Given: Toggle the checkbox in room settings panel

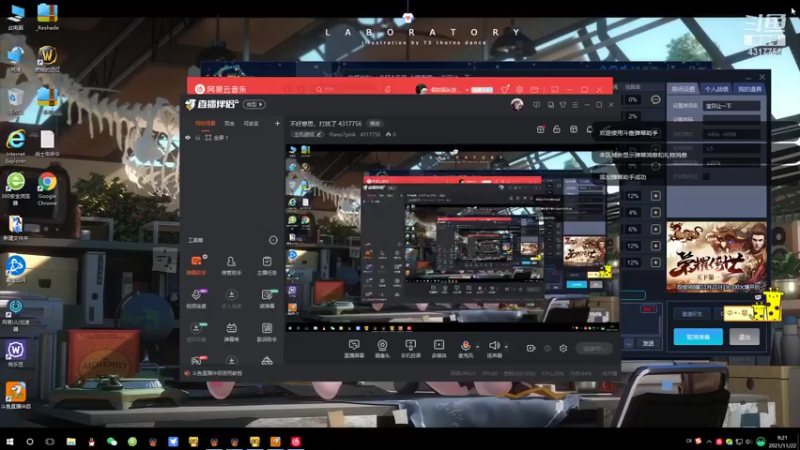Looking at the screenshot, I should coord(706,177).
